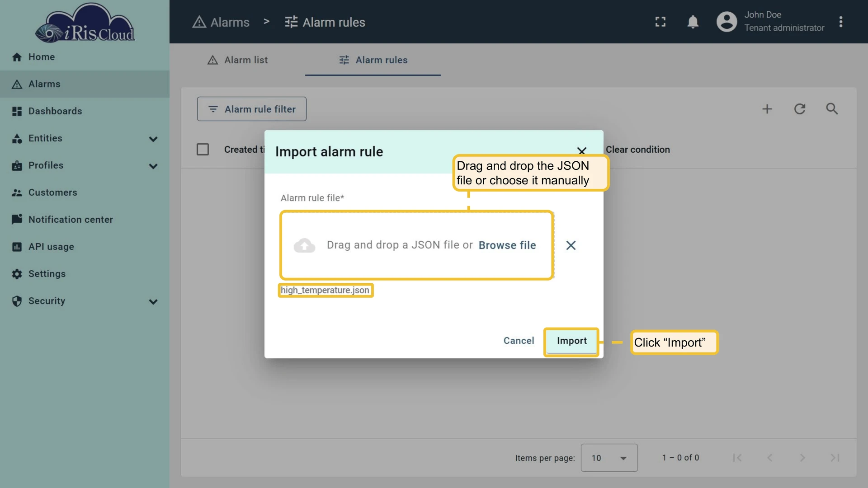The image size is (868, 488).
Task: Click the Home house icon
Action: [x=17, y=57]
